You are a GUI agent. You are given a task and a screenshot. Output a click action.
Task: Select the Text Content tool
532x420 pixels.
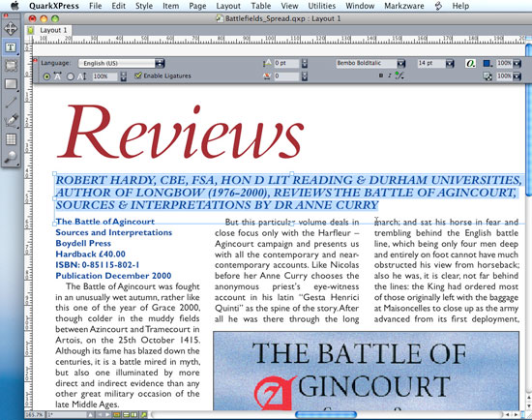point(11,47)
